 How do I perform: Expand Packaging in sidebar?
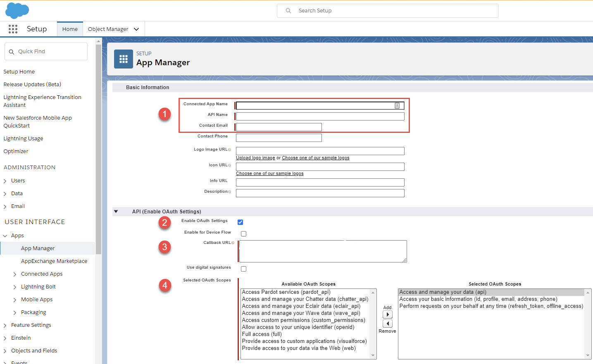point(15,313)
